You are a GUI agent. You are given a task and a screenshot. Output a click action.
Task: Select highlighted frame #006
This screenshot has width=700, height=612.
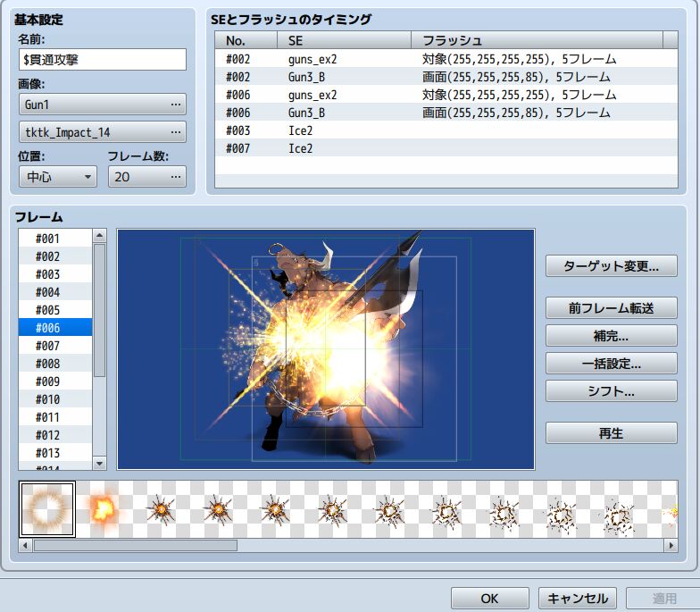point(55,328)
